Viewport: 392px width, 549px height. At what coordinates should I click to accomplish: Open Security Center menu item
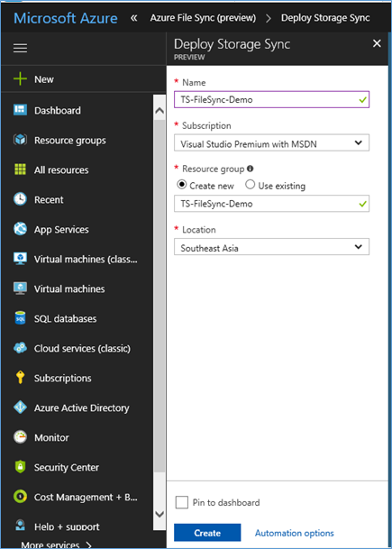[67, 468]
